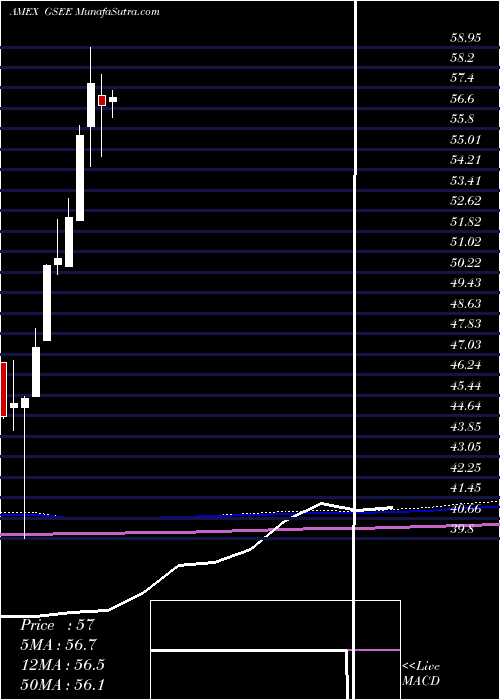Click the 44.64 price axis label
500x700 pixels.
[465, 406]
